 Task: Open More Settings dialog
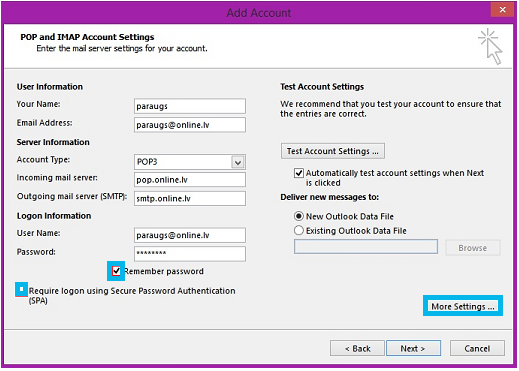pos(463,306)
